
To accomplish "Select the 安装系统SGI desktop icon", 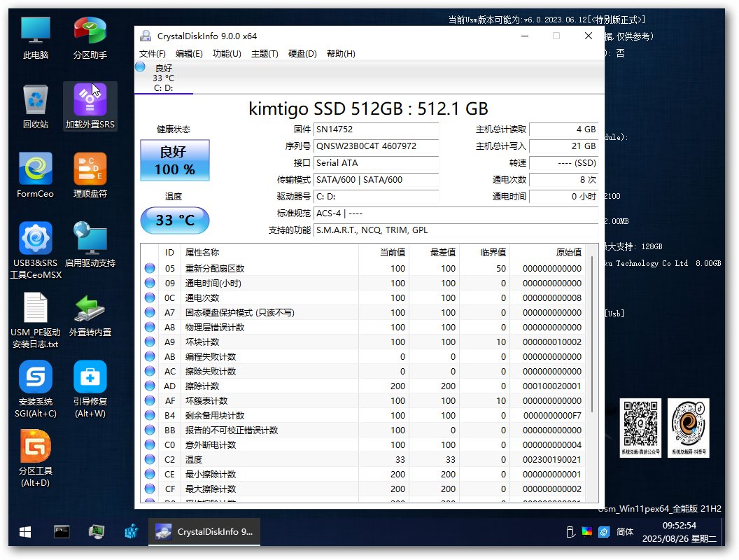I will pyautogui.click(x=36, y=389).
